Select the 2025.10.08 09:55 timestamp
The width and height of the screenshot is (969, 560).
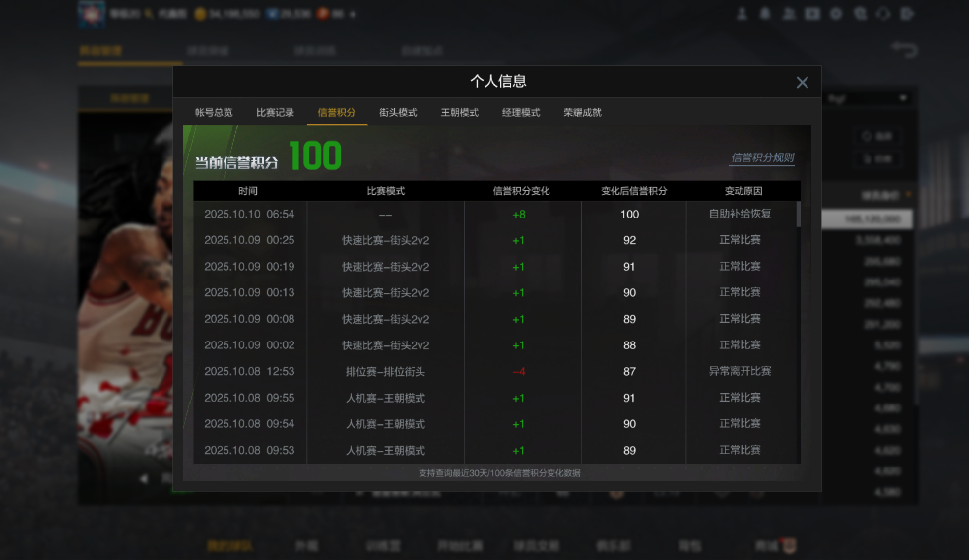[x=249, y=398]
